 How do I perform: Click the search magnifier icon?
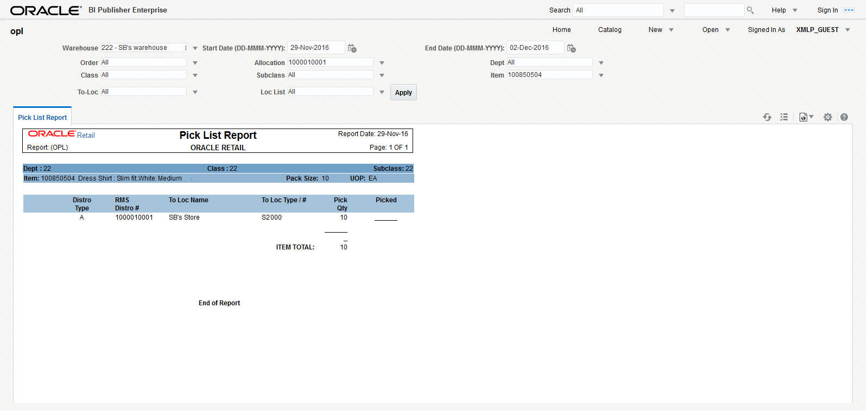(750, 10)
